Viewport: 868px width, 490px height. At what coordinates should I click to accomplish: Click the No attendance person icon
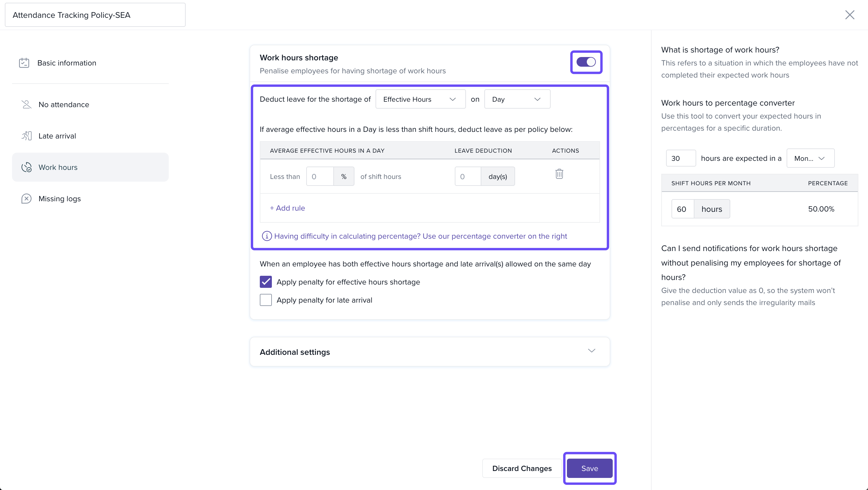26,104
